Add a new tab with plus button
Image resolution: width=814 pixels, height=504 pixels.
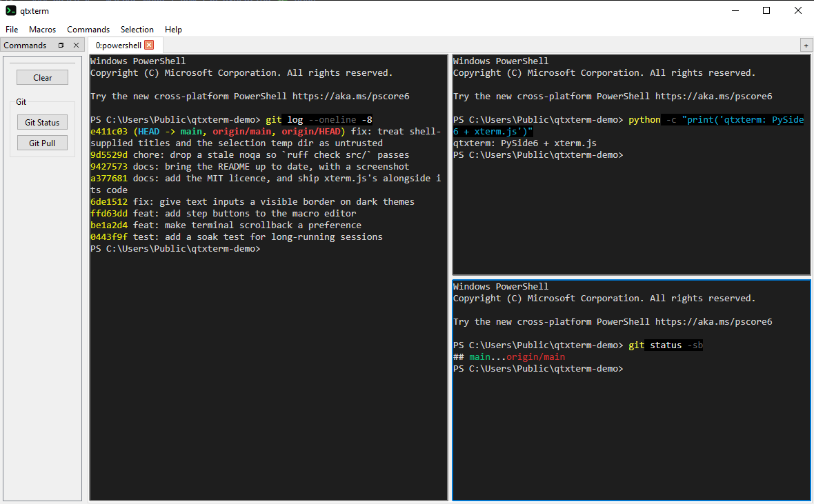coord(806,46)
